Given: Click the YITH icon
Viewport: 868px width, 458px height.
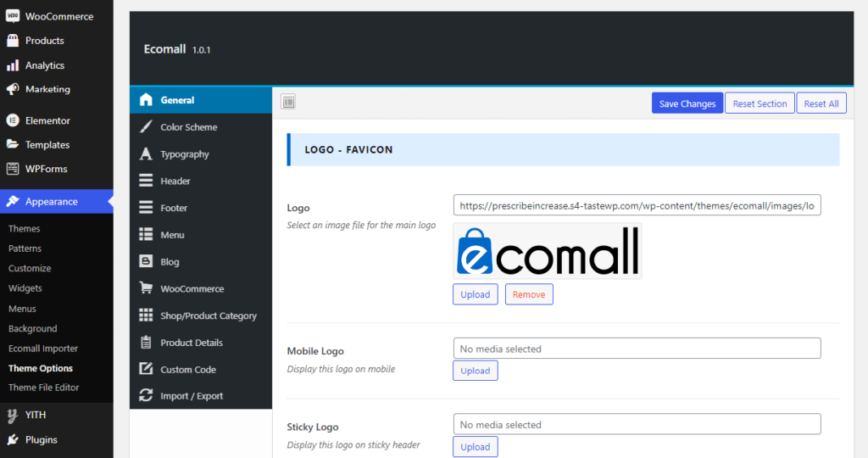Looking at the screenshot, I should (x=13, y=416).
